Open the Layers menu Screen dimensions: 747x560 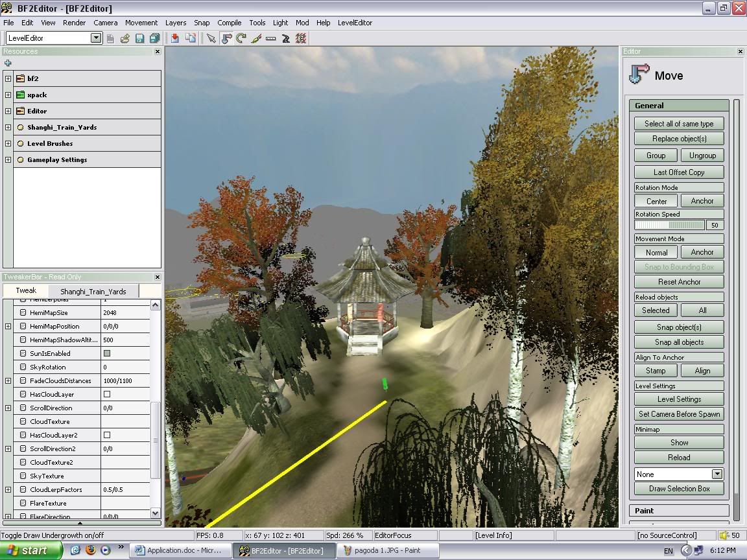(x=176, y=23)
